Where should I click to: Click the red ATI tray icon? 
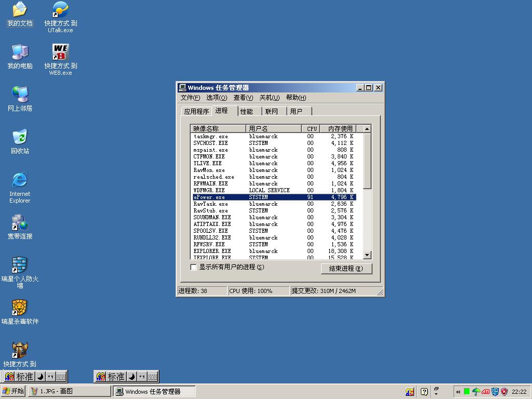[x=486, y=392]
